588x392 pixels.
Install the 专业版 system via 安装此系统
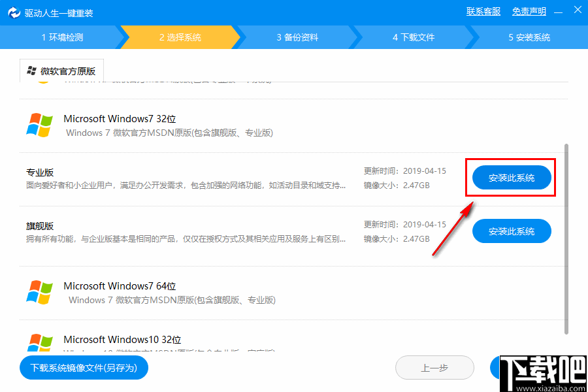tap(512, 177)
